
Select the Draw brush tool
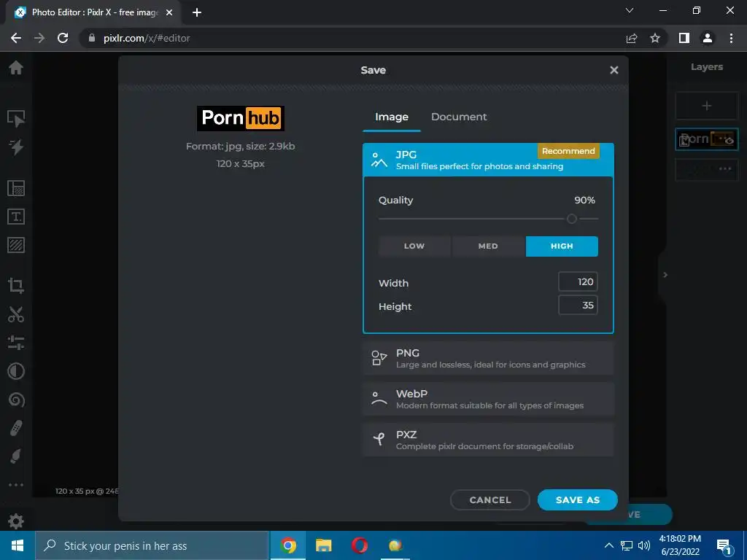pos(16,456)
